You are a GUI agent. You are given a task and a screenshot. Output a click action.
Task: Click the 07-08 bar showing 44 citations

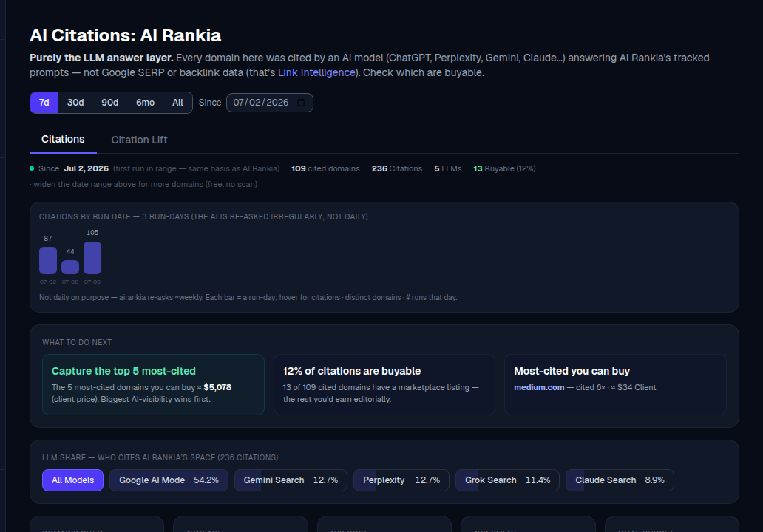click(x=70, y=267)
